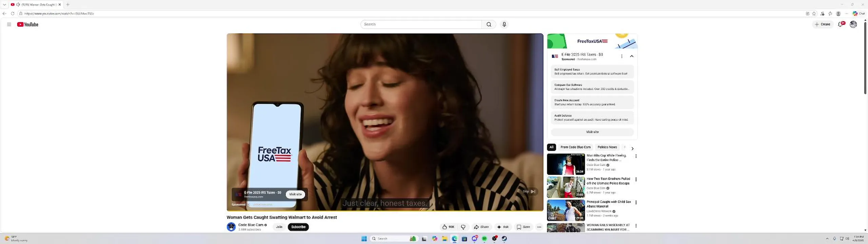Image resolution: width=868 pixels, height=244 pixels.
Task: Select Politics News chip
Action: 607,147
